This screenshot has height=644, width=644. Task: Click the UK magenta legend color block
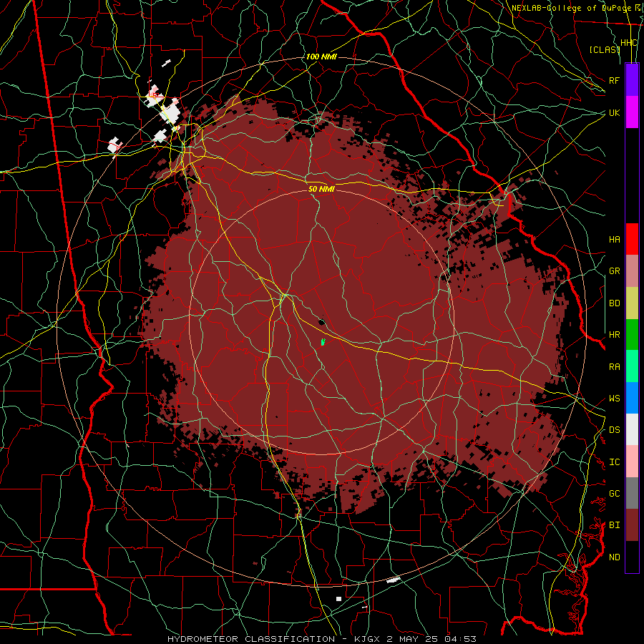pyautogui.click(x=632, y=112)
